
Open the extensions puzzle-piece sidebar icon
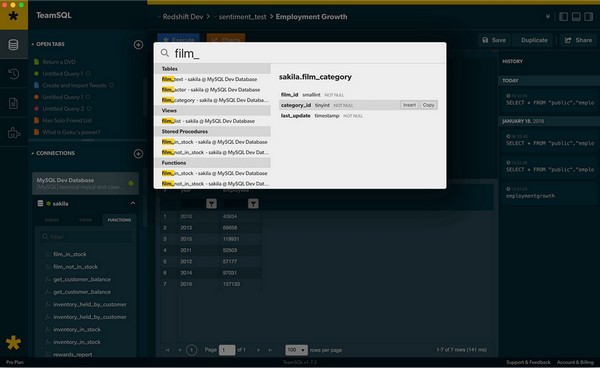pos(14,133)
